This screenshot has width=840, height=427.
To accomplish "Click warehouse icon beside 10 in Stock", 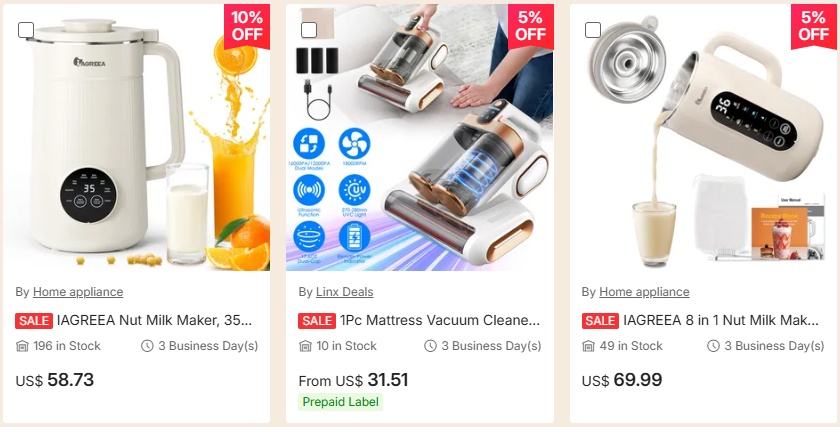I will [x=305, y=346].
